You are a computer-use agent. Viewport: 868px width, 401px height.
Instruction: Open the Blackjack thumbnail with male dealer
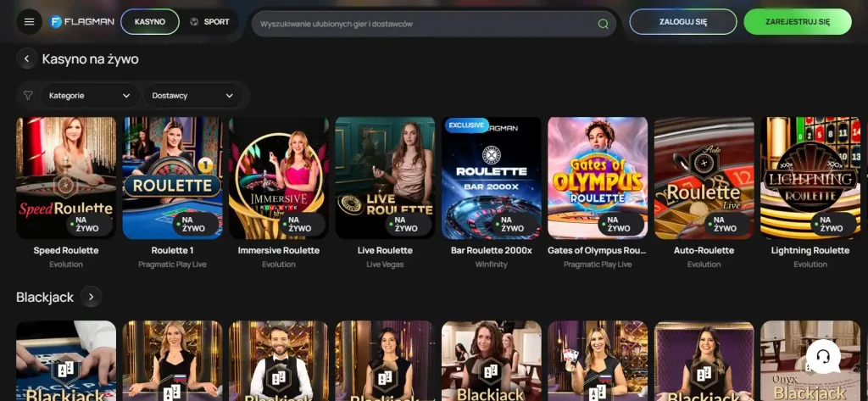(x=278, y=360)
